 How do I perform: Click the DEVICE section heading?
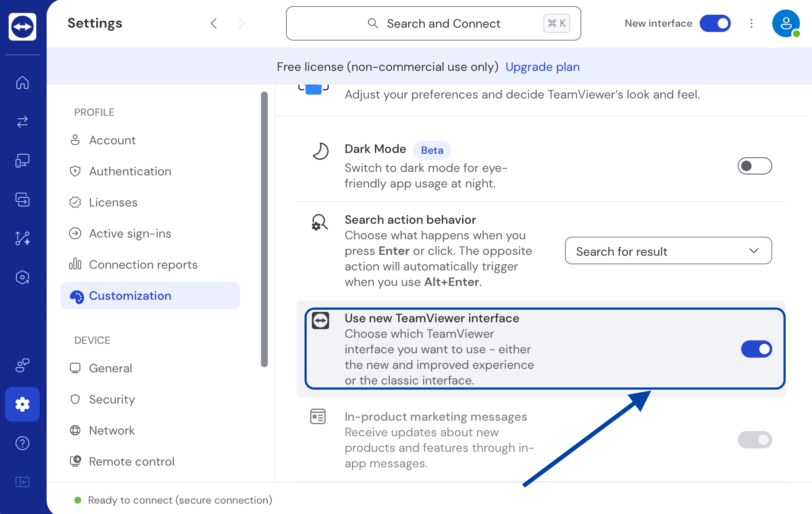(x=92, y=340)
